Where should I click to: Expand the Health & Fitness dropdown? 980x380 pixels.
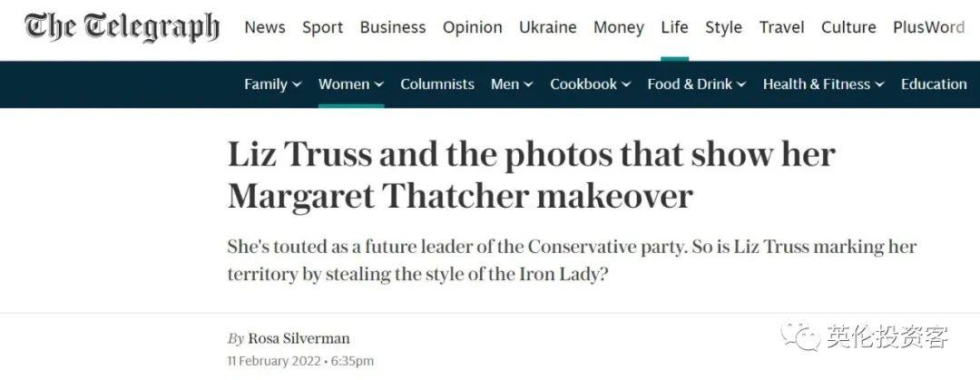(x=878, y=84)
